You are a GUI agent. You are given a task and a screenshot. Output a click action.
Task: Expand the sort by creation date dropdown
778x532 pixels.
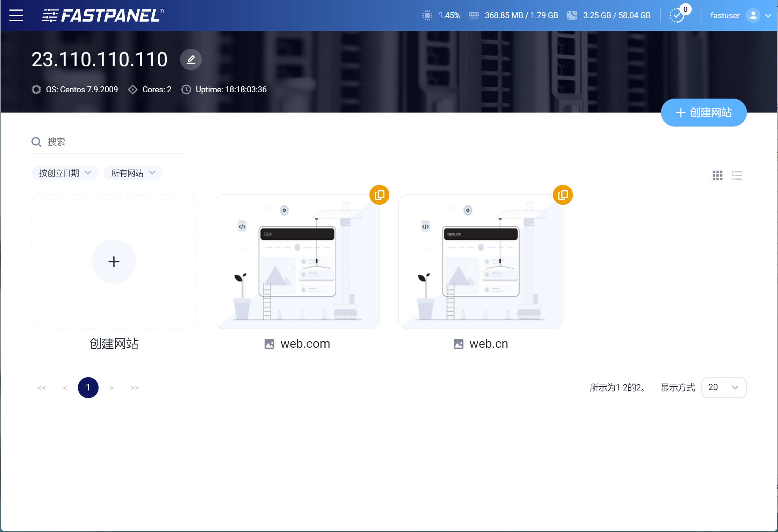point(65,173)
